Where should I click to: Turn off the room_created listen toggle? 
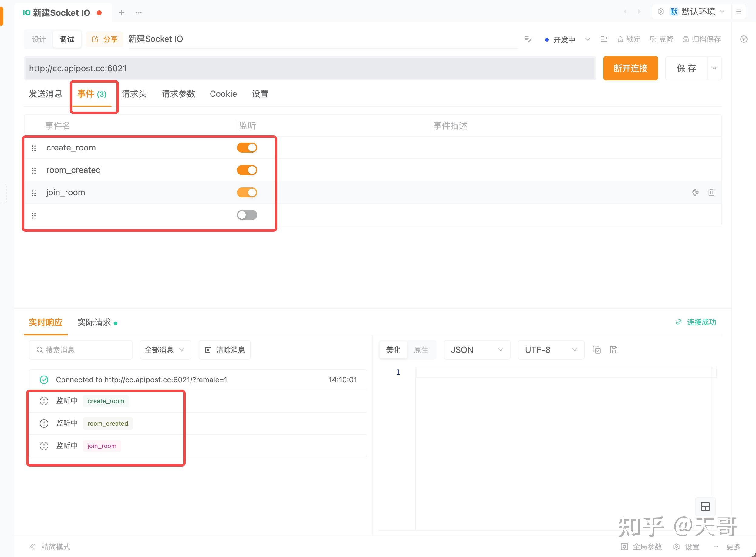pos(247,170)
